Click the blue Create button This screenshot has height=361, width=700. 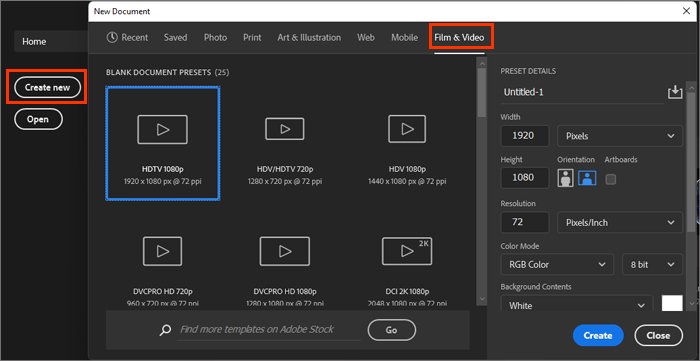(x=598, y=335)
